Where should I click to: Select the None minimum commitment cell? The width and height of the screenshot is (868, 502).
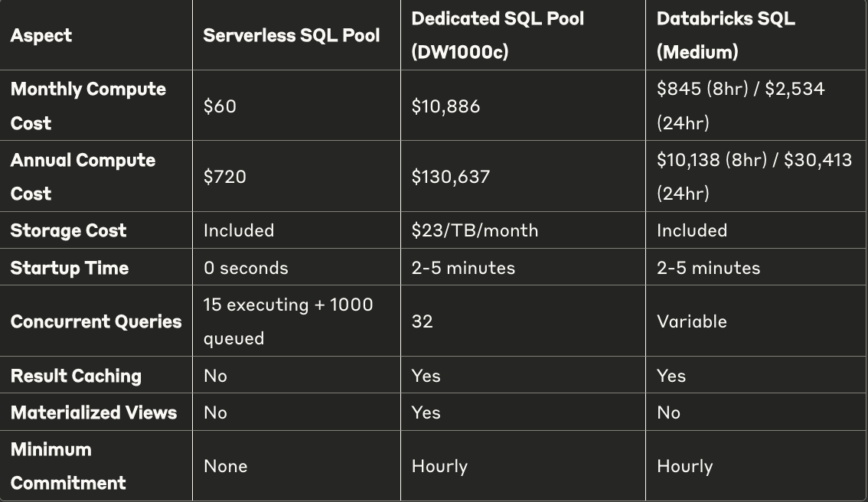(225, 466)
